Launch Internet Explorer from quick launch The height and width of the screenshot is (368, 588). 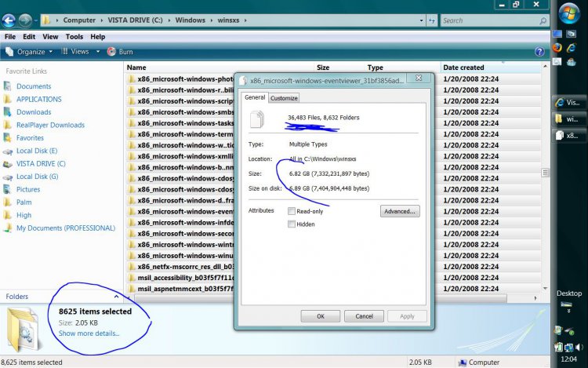[x=571, y=48]
